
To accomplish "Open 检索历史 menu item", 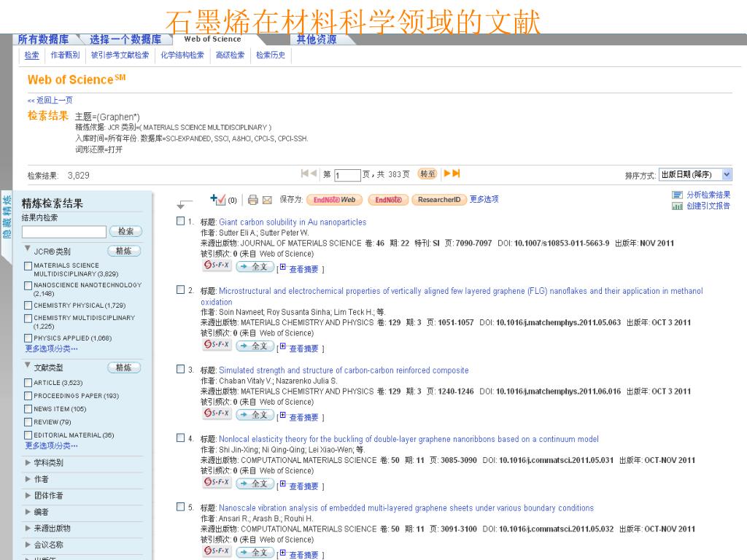I will pos(271,55).
